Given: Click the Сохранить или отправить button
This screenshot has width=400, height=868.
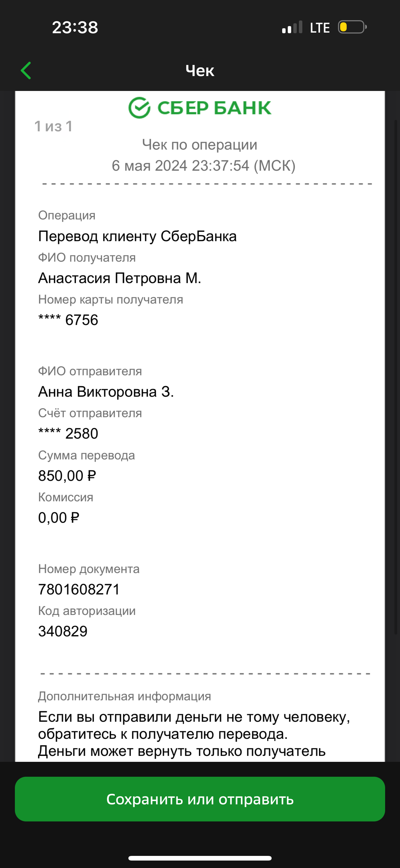Looking at the screenshot, I should click(x=200, y=799).
